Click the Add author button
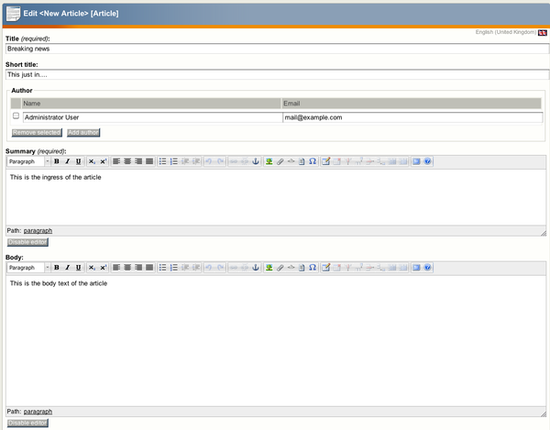Image resolution: width=550 pixels, height=430 pixels. coord(83,133)
